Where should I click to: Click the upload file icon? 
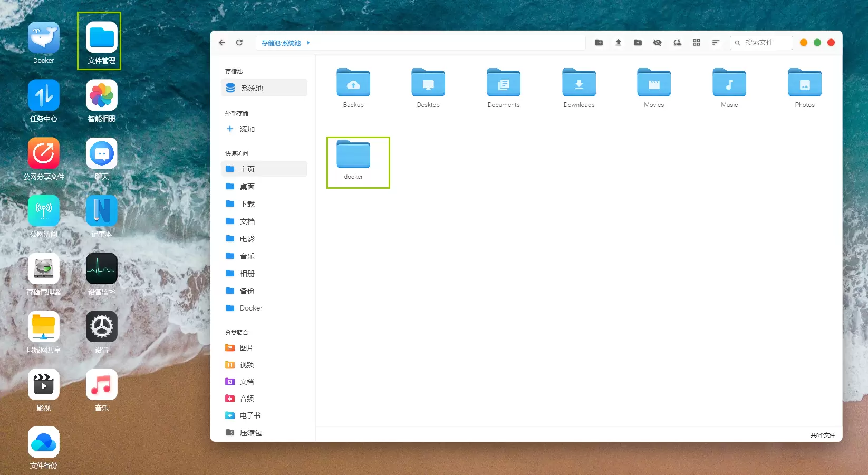click(x=618, y=43)
